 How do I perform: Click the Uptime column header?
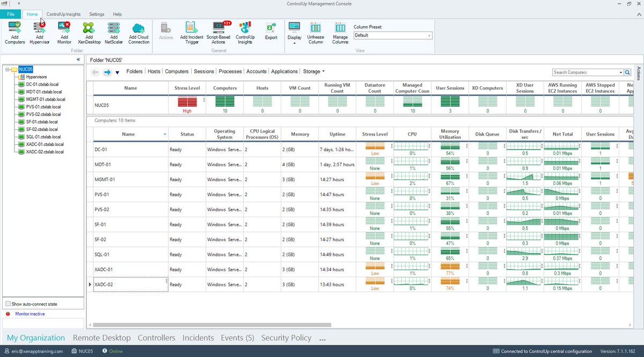click(x=337, y=134)
